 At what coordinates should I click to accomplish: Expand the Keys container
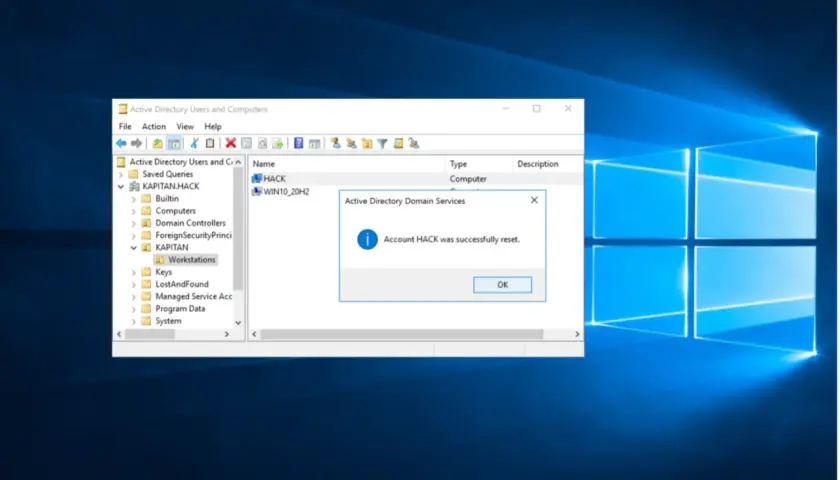(x=133, y=272)
